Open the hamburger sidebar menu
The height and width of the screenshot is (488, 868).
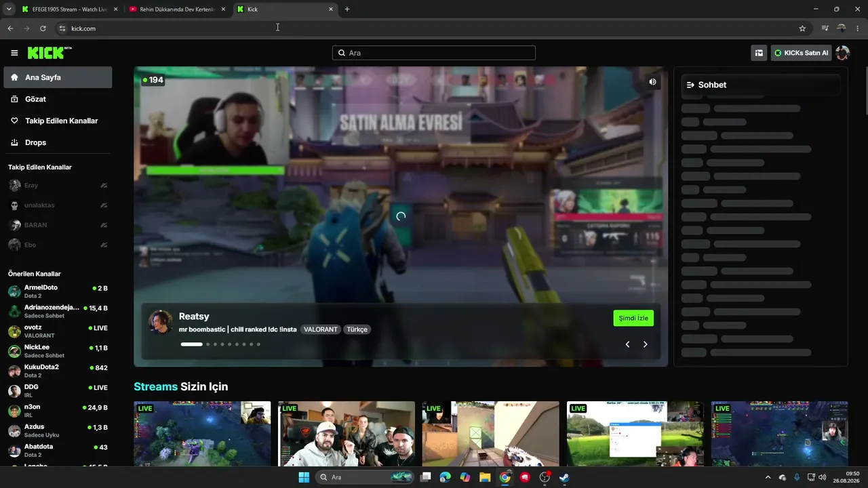click(x=14, y=53)
